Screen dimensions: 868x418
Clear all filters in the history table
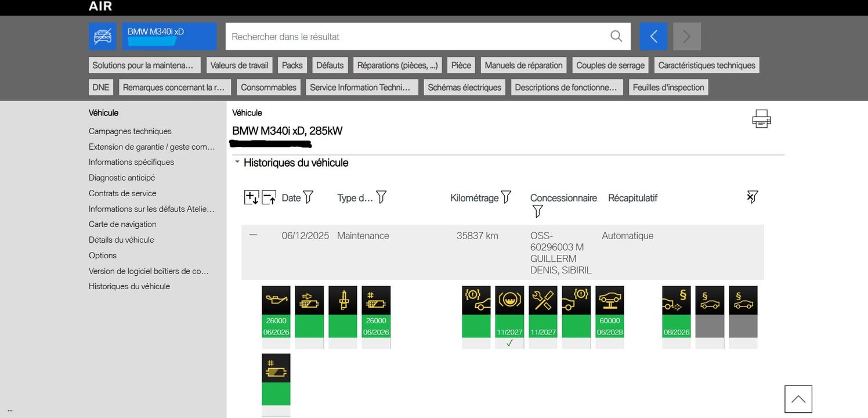(752, 197)
